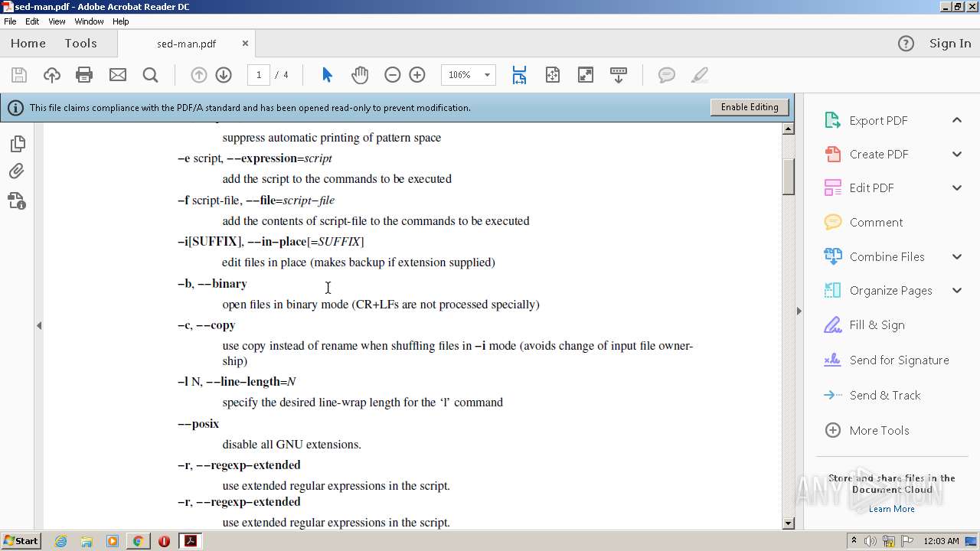
Task: Switch to the Home tab
Action: coord(28,44)
